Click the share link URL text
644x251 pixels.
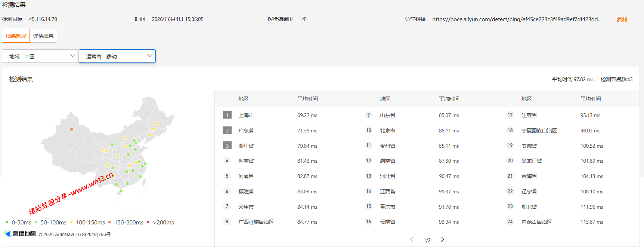coord(517,19)
